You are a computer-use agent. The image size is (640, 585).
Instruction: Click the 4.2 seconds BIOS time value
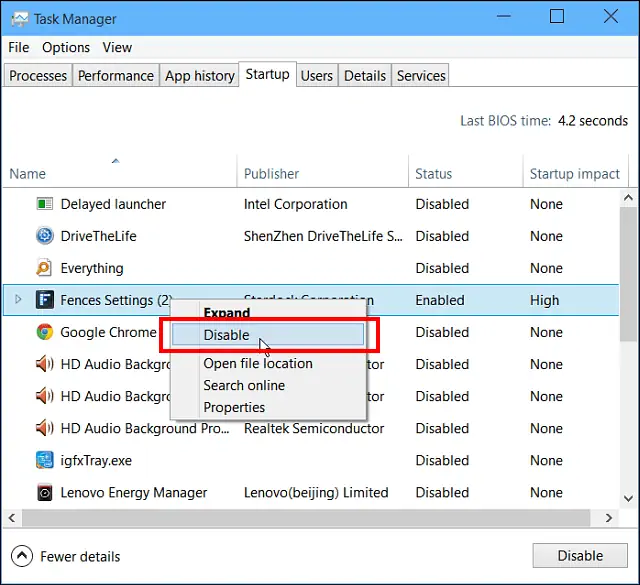[x=593, y=120]
